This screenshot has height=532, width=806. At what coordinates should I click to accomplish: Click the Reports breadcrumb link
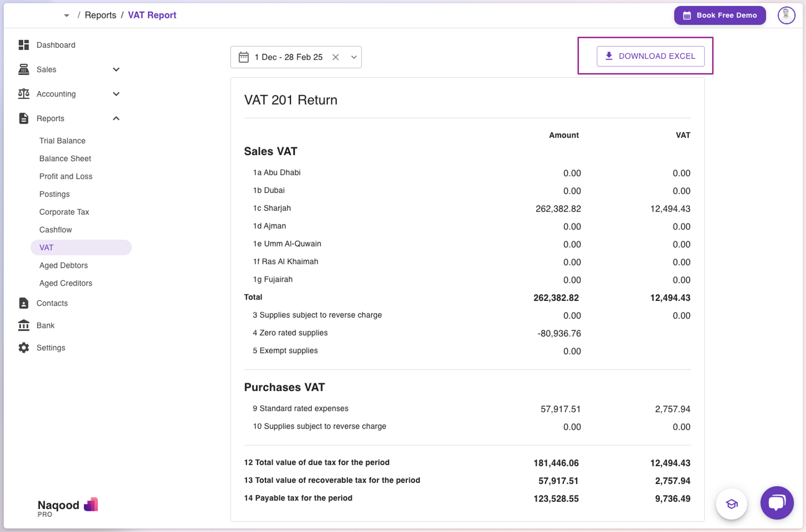pyautogui.click(x=100, y=15)
